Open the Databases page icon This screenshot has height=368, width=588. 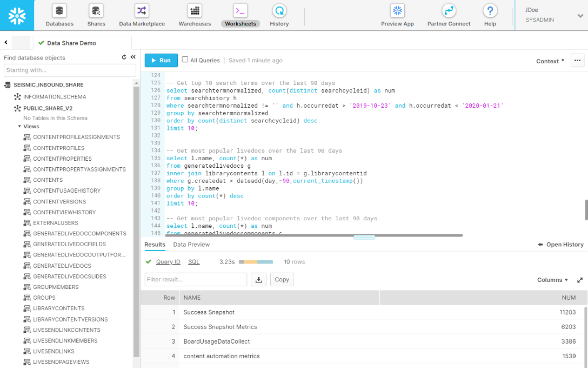click(x=59, y=11)
